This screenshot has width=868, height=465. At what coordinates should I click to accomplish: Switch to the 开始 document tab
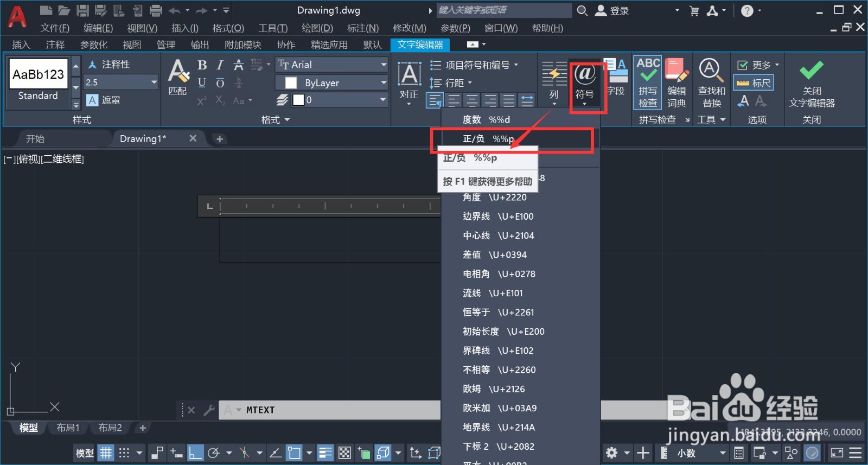pos(35,139)
